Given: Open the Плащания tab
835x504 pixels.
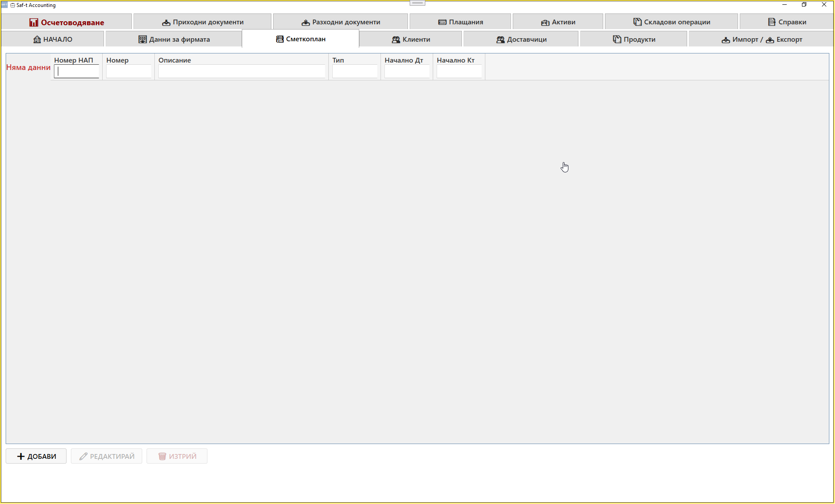Looking at the screenshot, I should pos(460,22).
